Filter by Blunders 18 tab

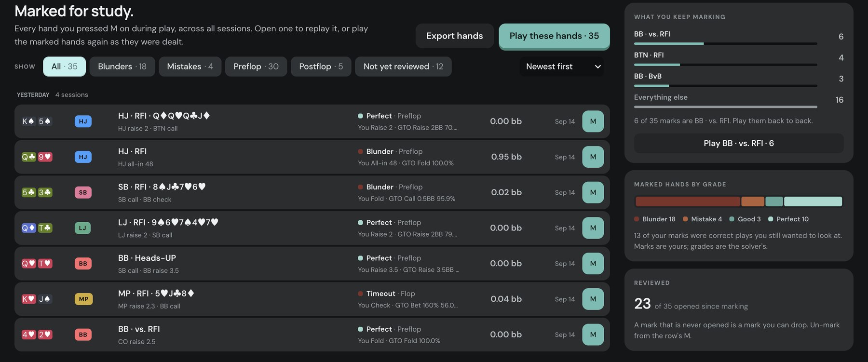(x=122, y=67)
